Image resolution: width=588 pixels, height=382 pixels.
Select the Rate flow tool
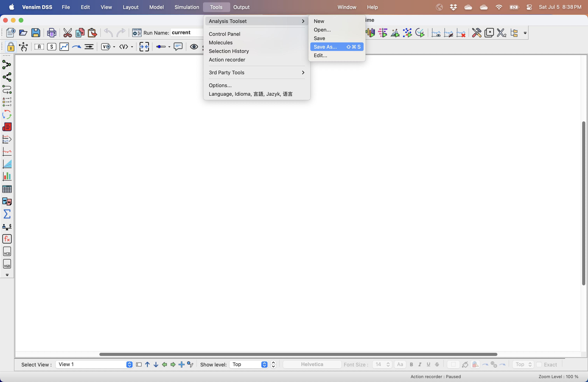[89, 46]
